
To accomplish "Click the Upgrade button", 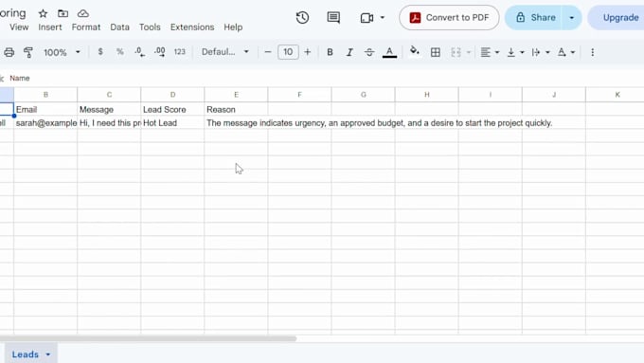I will (x=620, y=18).
